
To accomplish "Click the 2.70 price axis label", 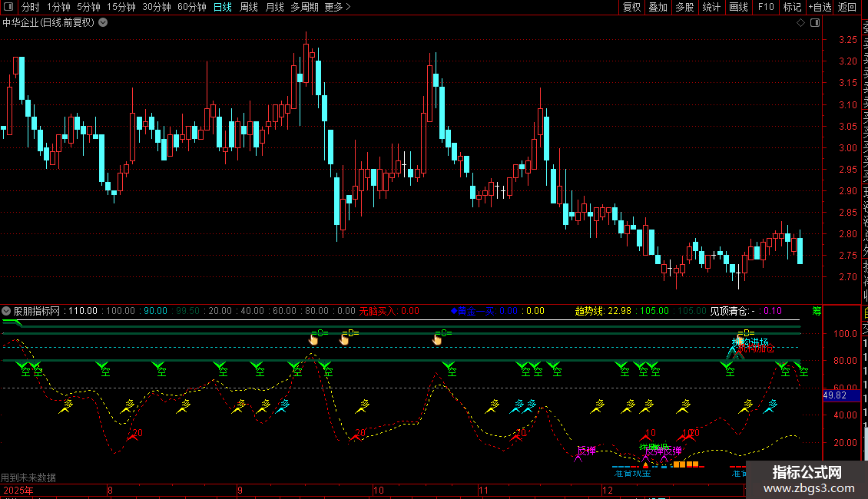I will coord(847,277).
